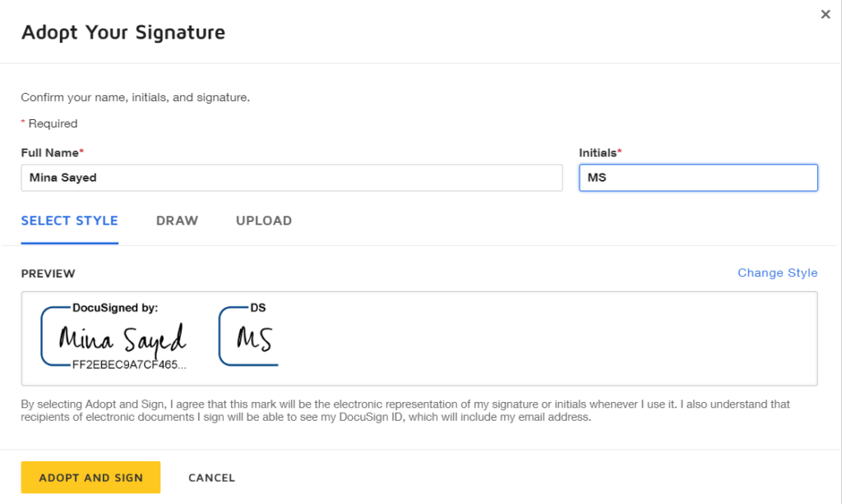842x504 pixels.
Task: Click the Change Style link
Action: point(777,273)
